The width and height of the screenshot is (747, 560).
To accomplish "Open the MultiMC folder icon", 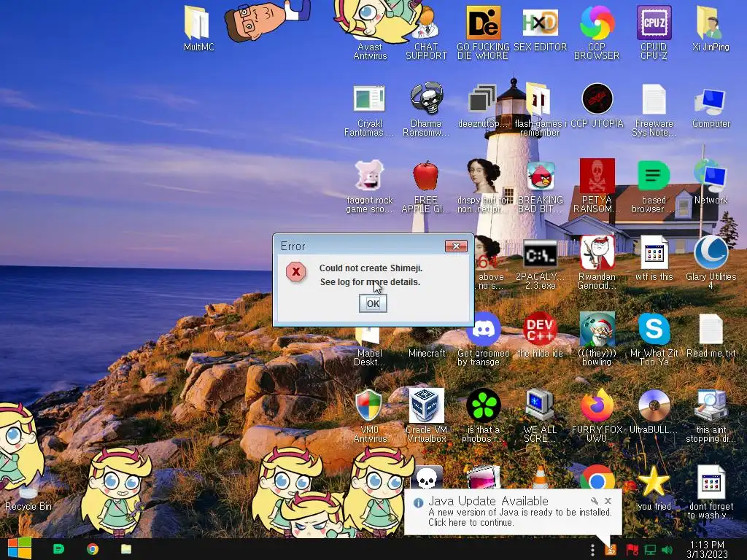I will pos(198,23).
